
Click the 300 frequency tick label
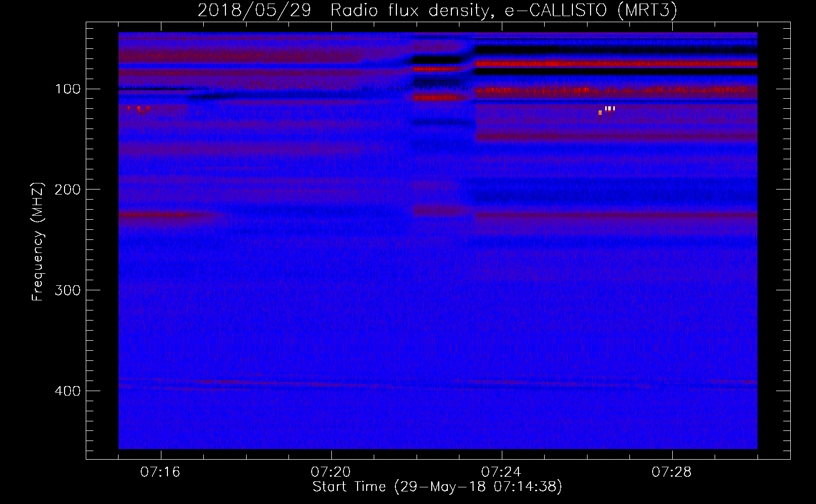(68, 290)
